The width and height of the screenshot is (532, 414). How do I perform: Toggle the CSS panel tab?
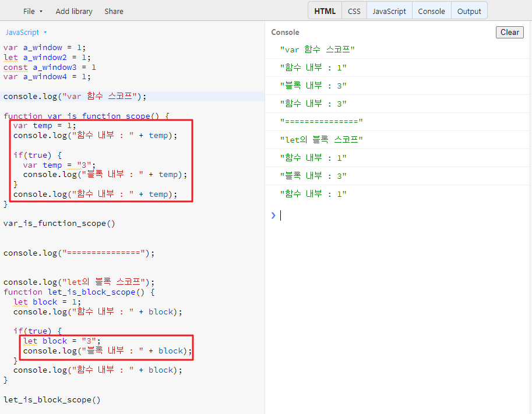pos(354,11)
